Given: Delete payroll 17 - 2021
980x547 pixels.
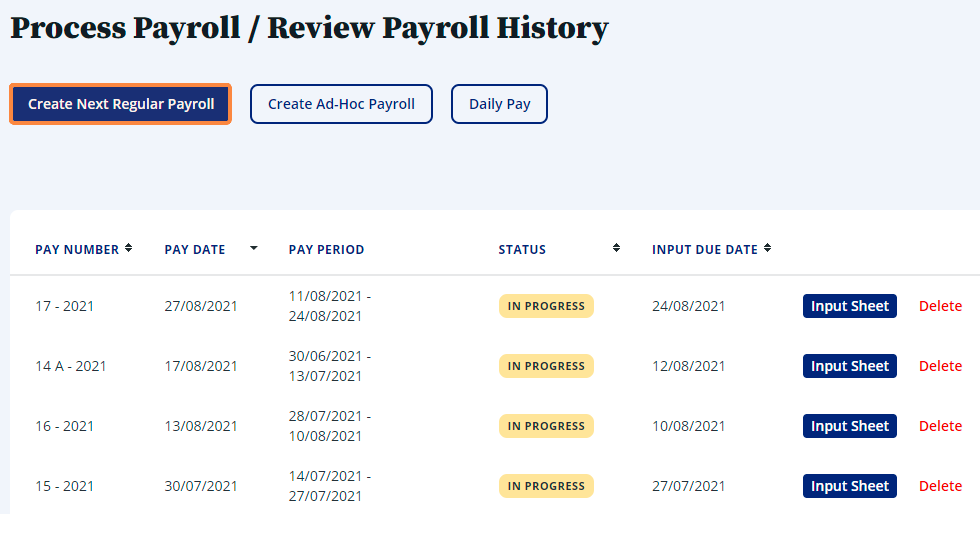Looking at the screenshot, I should coord(940,306).
